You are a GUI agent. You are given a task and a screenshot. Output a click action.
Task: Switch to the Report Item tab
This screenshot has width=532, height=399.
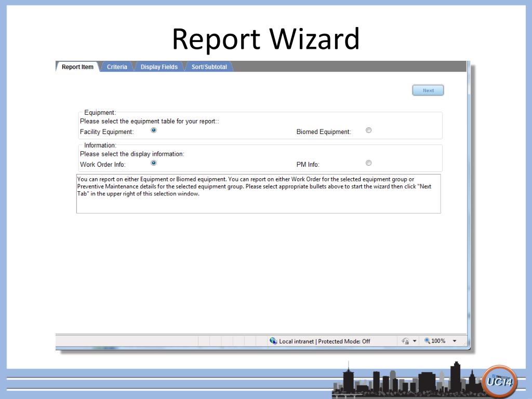77,67
